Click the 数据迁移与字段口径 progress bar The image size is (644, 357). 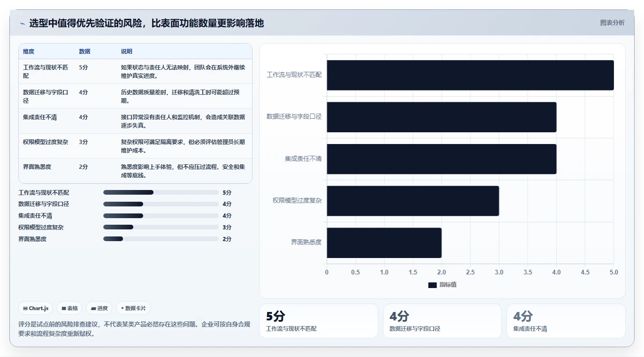tap(161, 204)
